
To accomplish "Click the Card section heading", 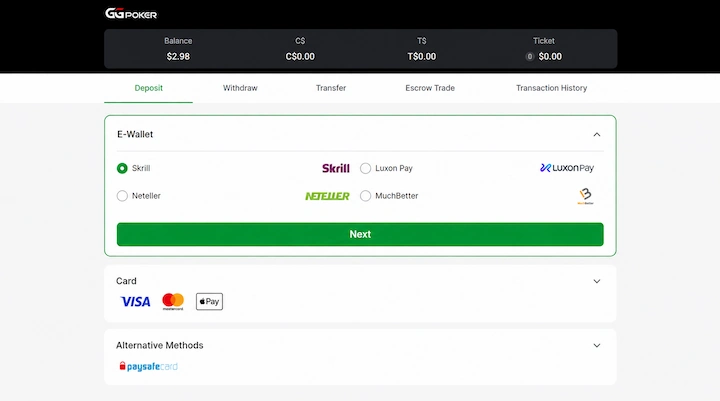I will (126, 281).
